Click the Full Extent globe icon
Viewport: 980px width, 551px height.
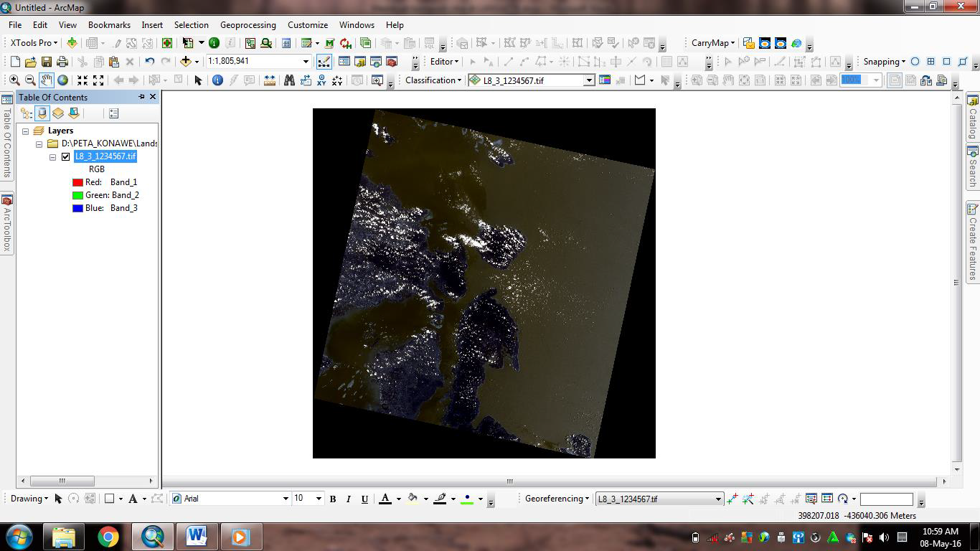tap(63, 80)
